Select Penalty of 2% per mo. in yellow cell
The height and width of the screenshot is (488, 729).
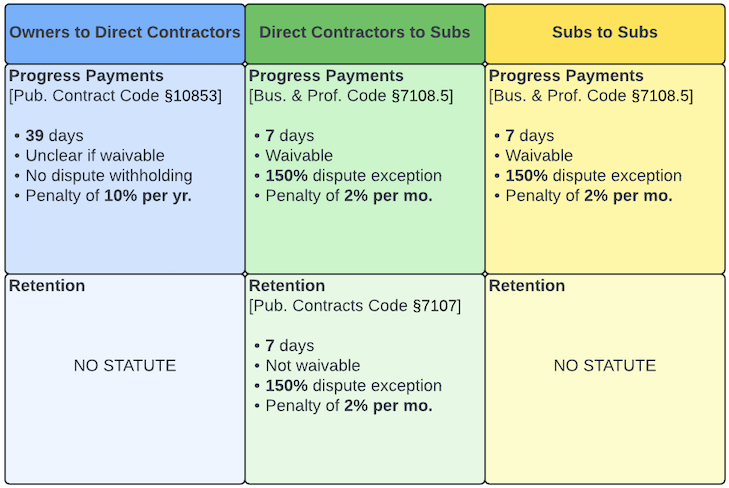point(588,196)
